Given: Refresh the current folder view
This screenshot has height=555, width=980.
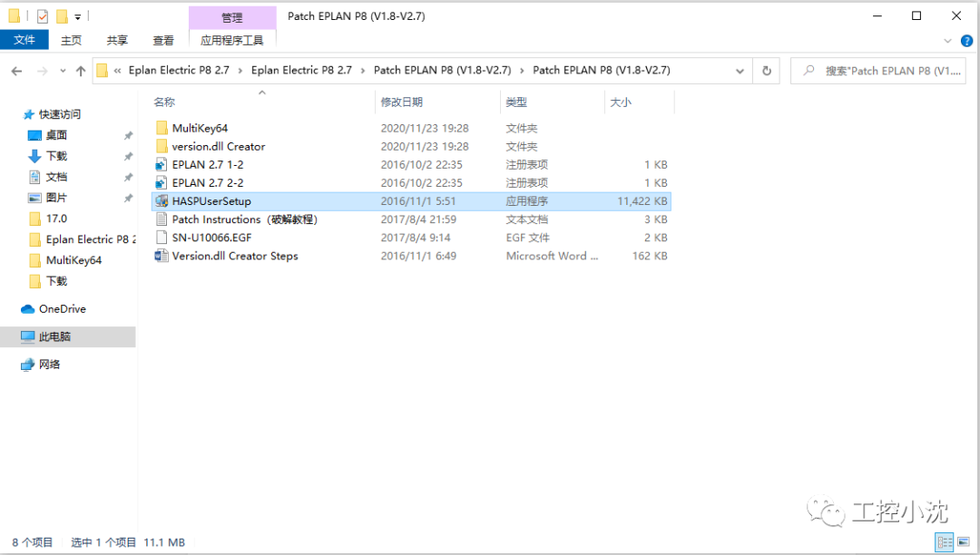Looking at the screenshot, I should pos(766,71).
